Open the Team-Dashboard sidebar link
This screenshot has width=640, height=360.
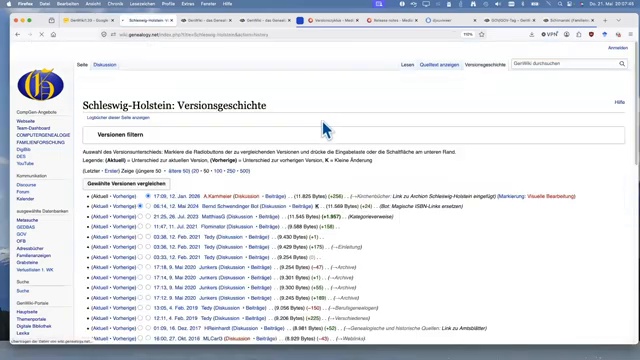point(33,128)
